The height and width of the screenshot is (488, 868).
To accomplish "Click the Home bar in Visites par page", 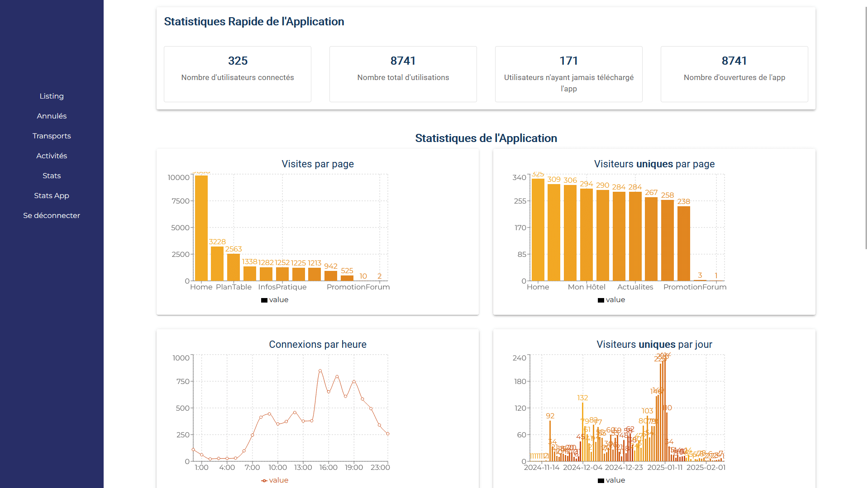I will pyautogui.click(x=201, y=228).
